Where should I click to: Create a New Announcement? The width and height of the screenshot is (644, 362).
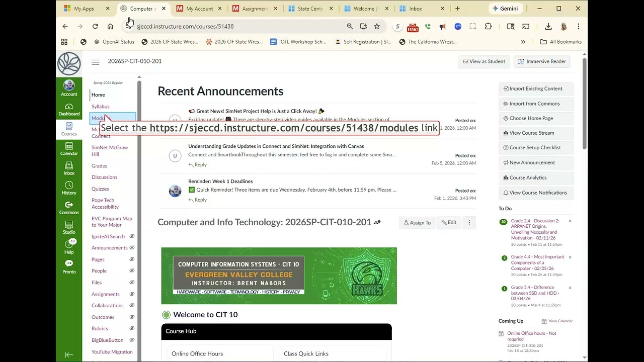coord(536,162)
